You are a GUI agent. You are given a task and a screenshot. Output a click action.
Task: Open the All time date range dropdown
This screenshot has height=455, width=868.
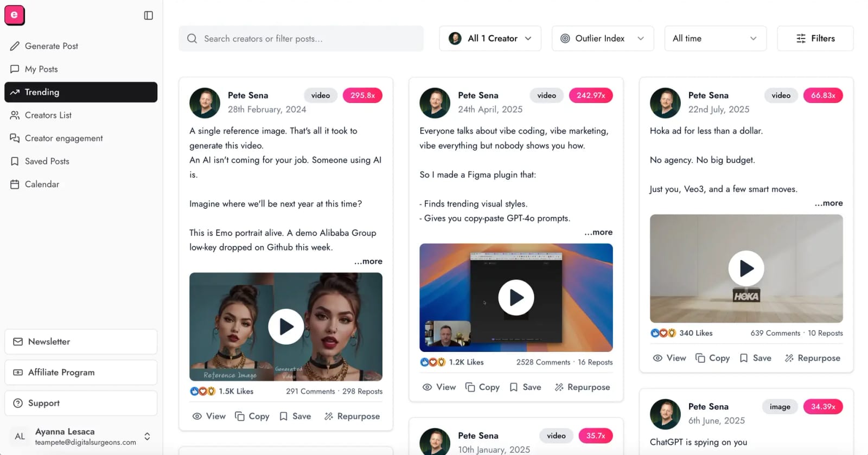(x=716, y=39)
